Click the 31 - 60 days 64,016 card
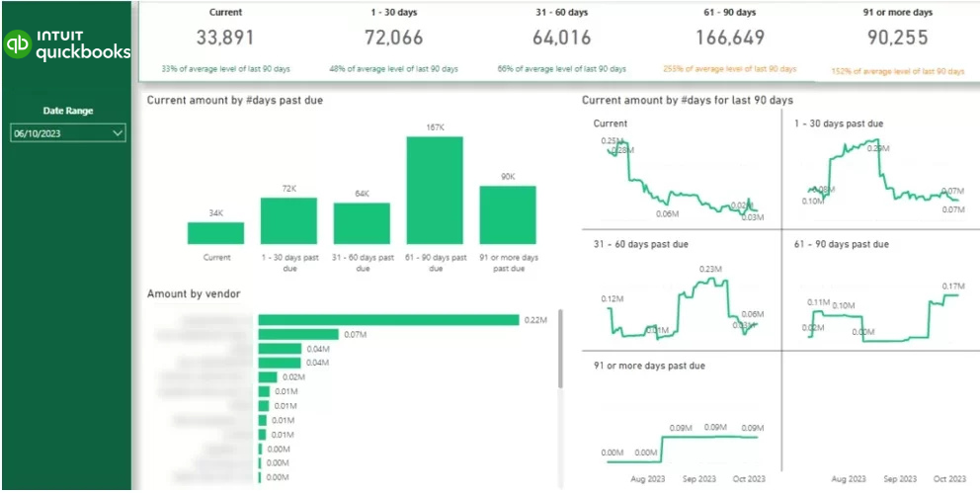980x493 pixels. (x=560, y=38)
